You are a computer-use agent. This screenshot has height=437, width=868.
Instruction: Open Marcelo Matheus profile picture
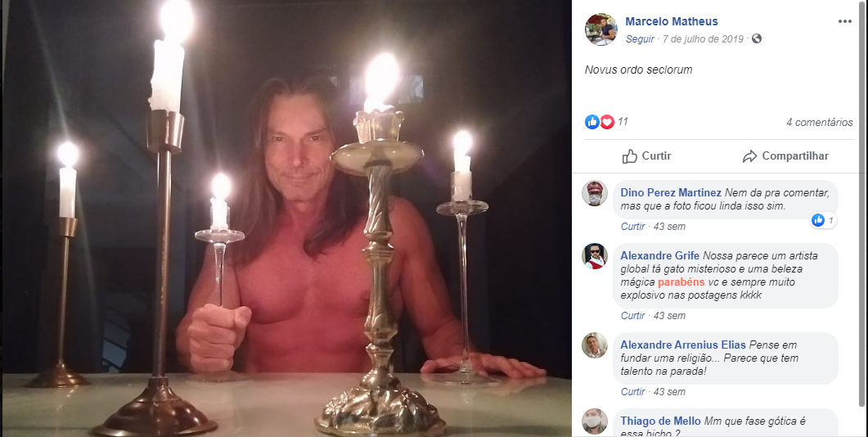(600, 29)
